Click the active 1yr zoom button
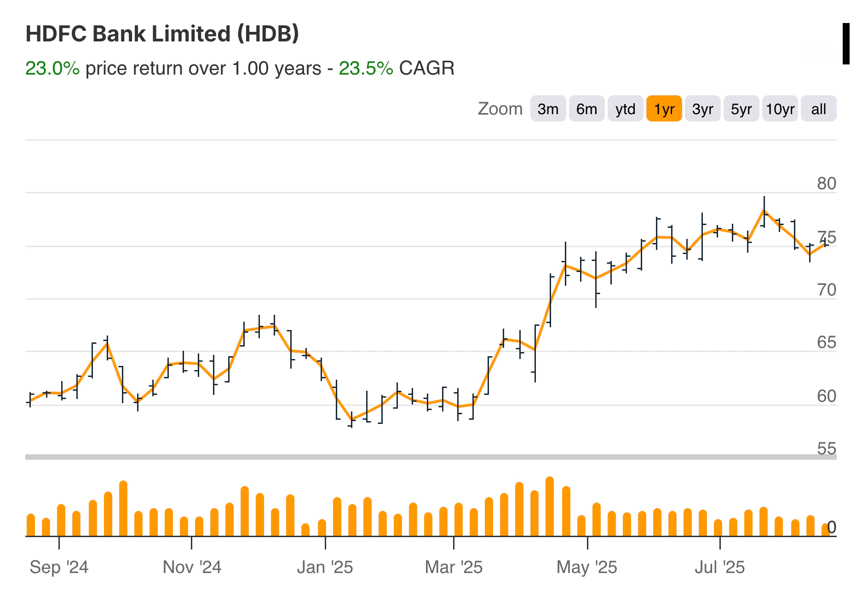Image resolution: width=868 pixels, height=602 pixels. (664, 109)
